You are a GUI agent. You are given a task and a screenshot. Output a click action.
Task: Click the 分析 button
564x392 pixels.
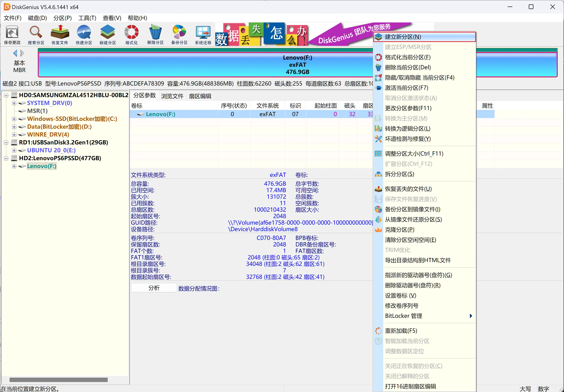(x=154, y=288)
